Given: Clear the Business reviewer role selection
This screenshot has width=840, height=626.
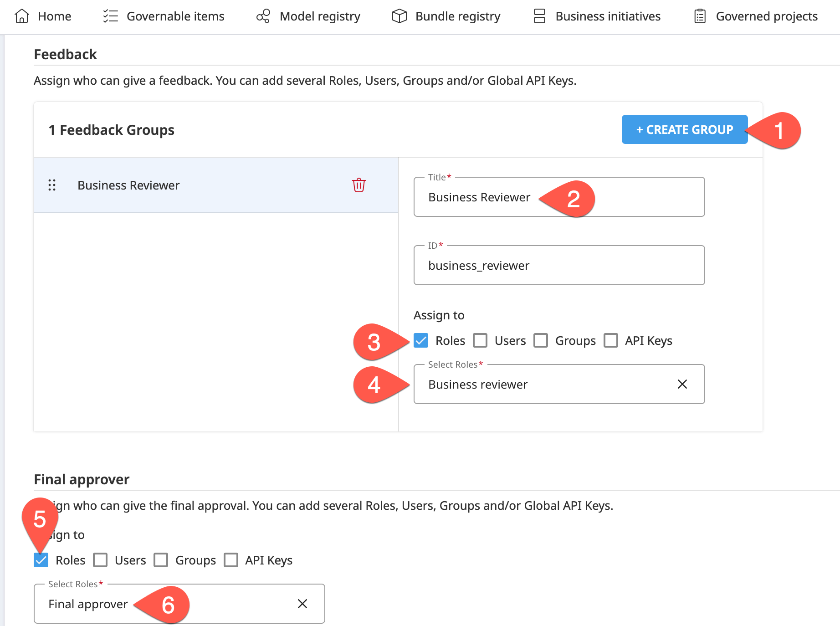Looking at the screenshot, I should 682,384.
